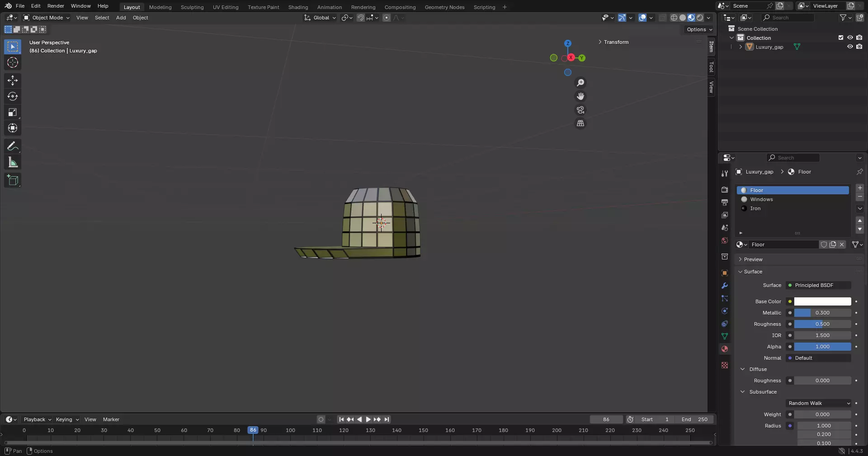Toggle proportional editing in header
Screen dimensions: 868x456
pyautogui.click(x=387, y=18)
